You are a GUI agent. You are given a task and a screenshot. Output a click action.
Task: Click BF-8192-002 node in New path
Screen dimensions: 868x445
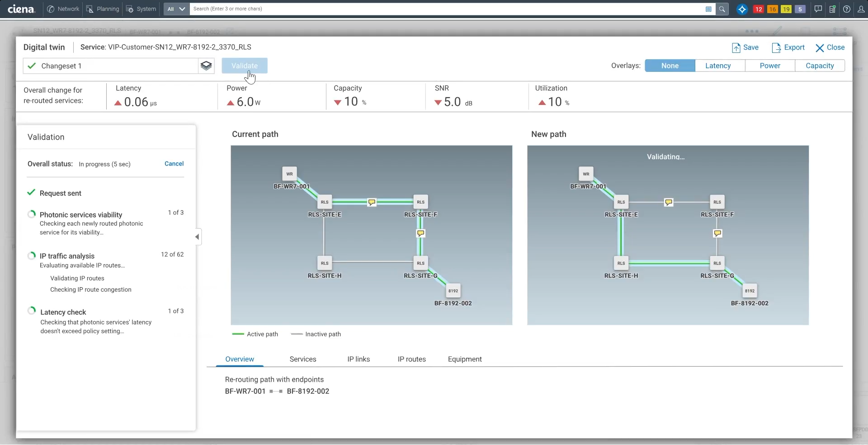750,291
